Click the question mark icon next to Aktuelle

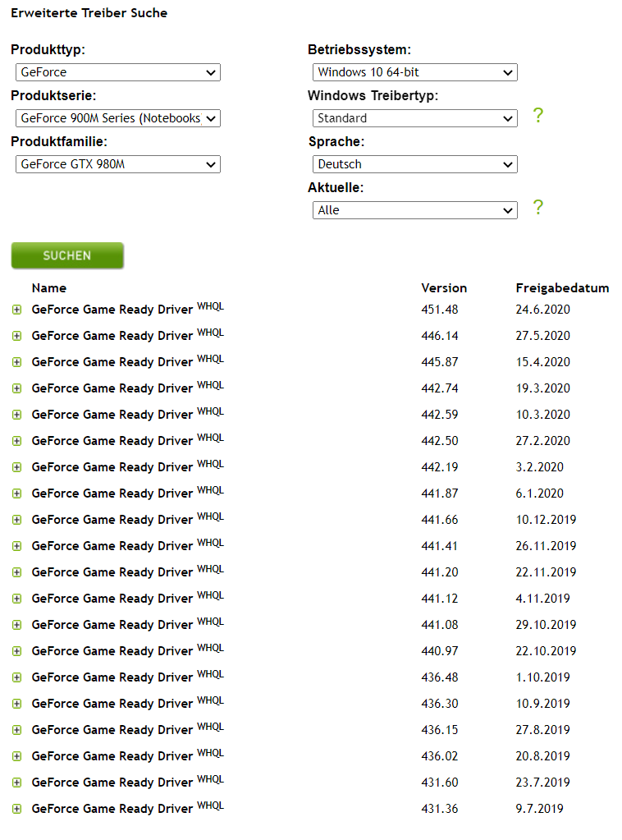click(537, 208)
